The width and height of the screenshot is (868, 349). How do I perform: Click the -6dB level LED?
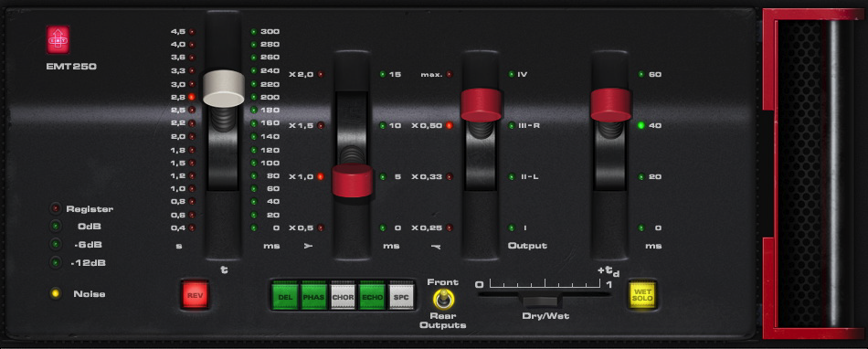[56, 245]
